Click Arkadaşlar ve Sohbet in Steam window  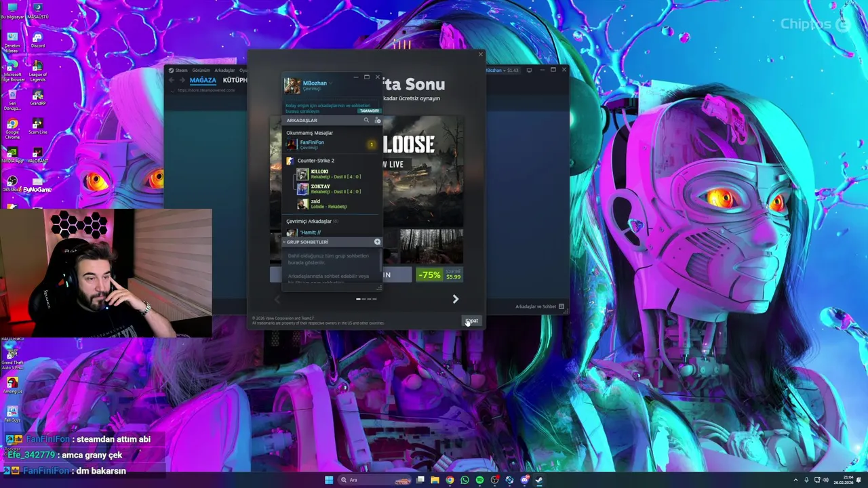point(539,306)
